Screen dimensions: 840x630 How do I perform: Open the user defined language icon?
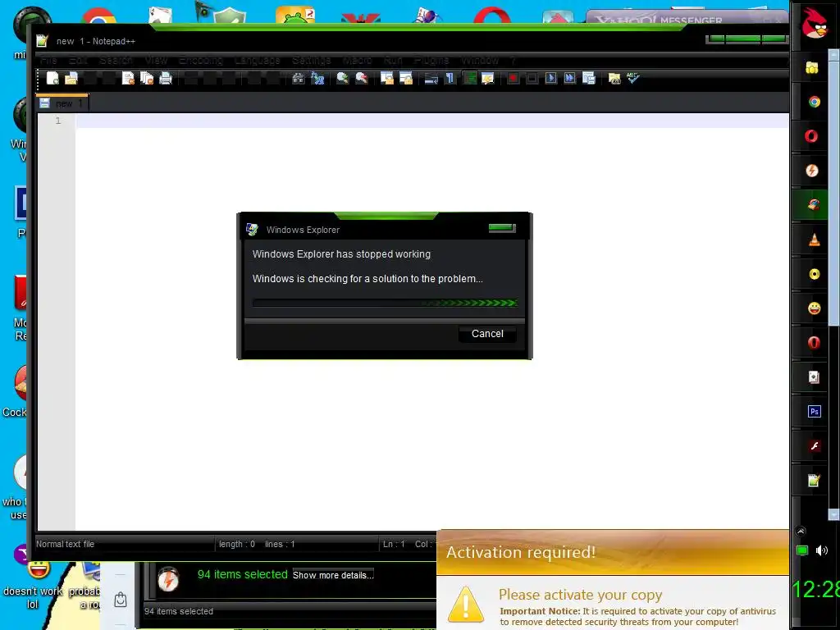[x=488, y=78]
